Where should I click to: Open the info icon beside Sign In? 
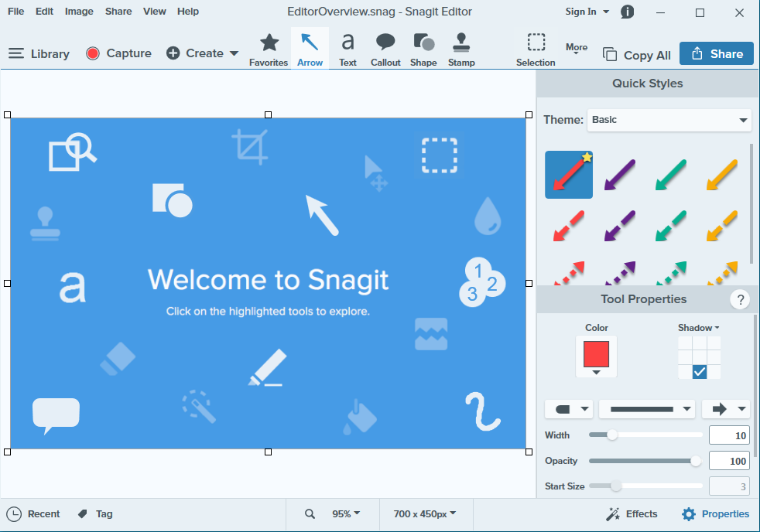pos(628,12)
